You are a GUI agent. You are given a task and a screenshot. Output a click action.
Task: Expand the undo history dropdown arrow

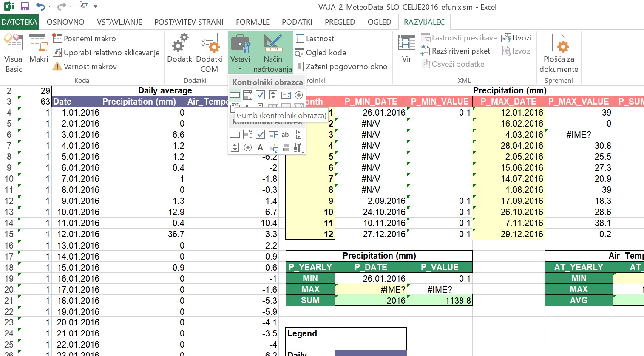tap(50, 7)
